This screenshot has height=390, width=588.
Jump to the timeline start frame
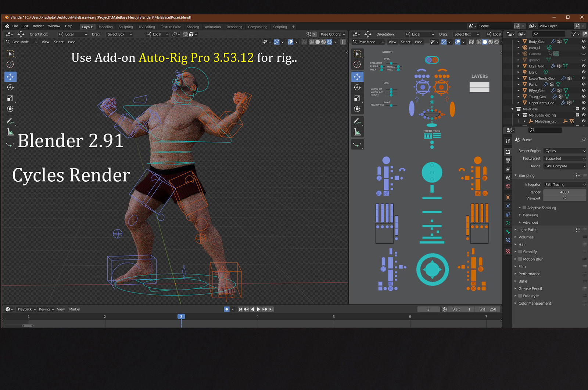pos(240,309)
